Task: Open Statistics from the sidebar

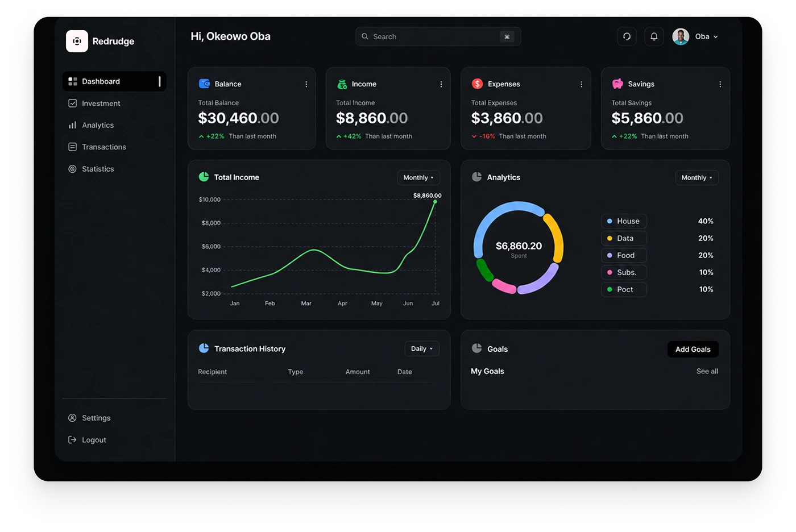Action: click(91, 169)
